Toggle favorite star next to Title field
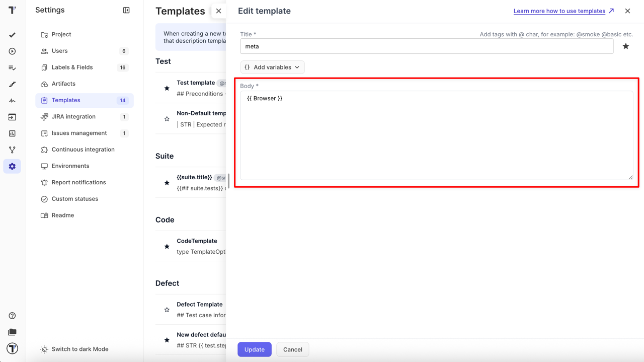The height and width of the screenshot is (362, 644). [x=626, y=46]
